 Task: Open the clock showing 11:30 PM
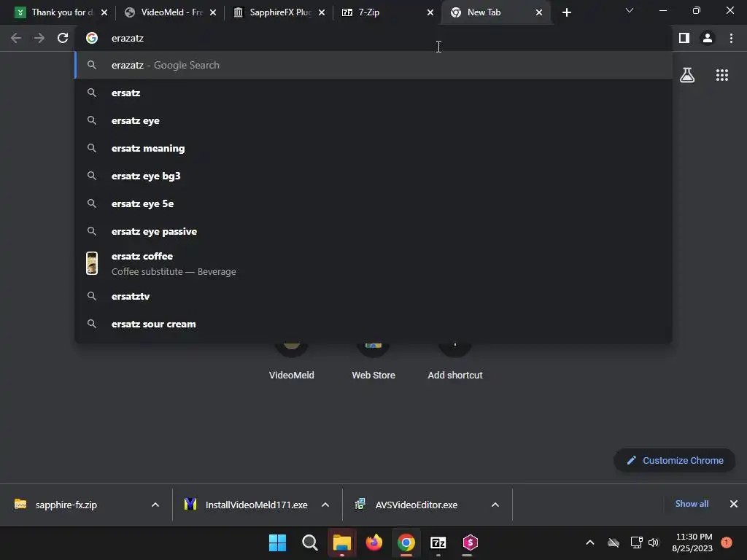(x=692, y=542)
